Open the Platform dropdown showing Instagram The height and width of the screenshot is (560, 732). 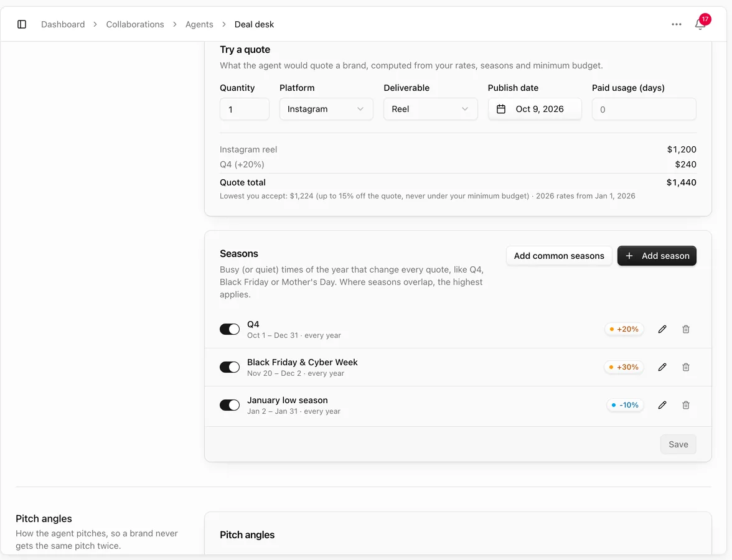[326, 110]
